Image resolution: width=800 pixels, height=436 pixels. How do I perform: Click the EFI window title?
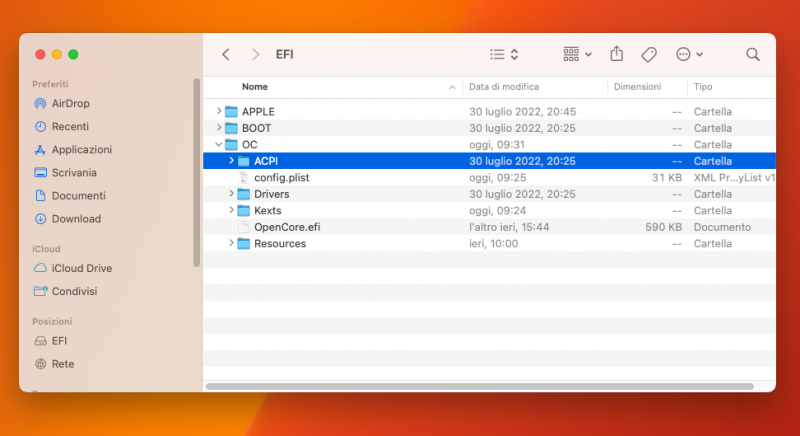pyautogui.click(x=284, y=54)
